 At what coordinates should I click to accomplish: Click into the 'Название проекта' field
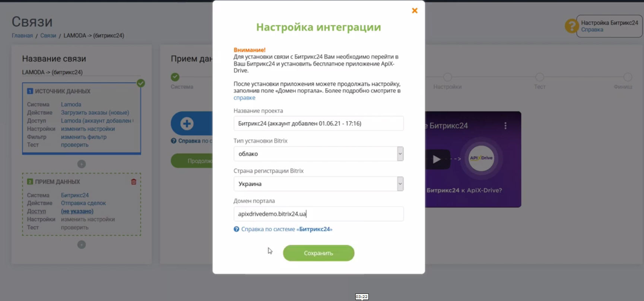point(318,124)
